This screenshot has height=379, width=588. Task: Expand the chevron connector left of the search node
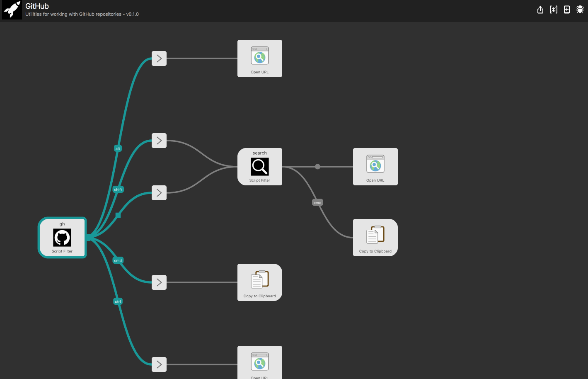pyautogui.click(x=159, y=141)
